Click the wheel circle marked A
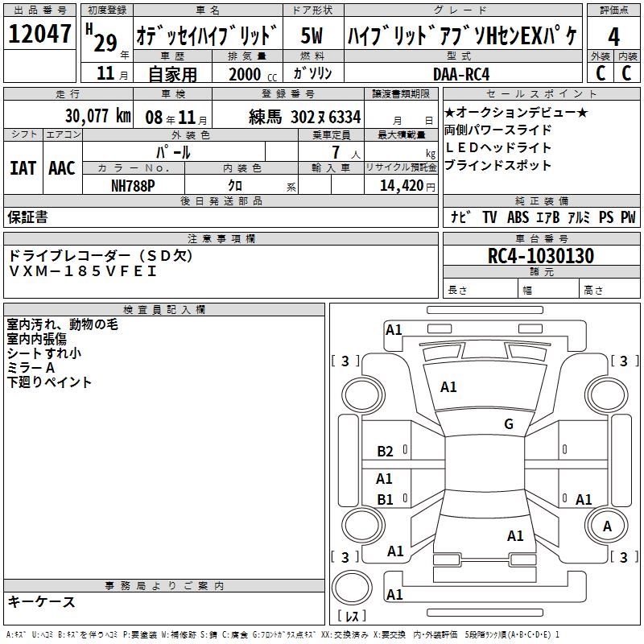644x644 pixels. click(607, 526)
